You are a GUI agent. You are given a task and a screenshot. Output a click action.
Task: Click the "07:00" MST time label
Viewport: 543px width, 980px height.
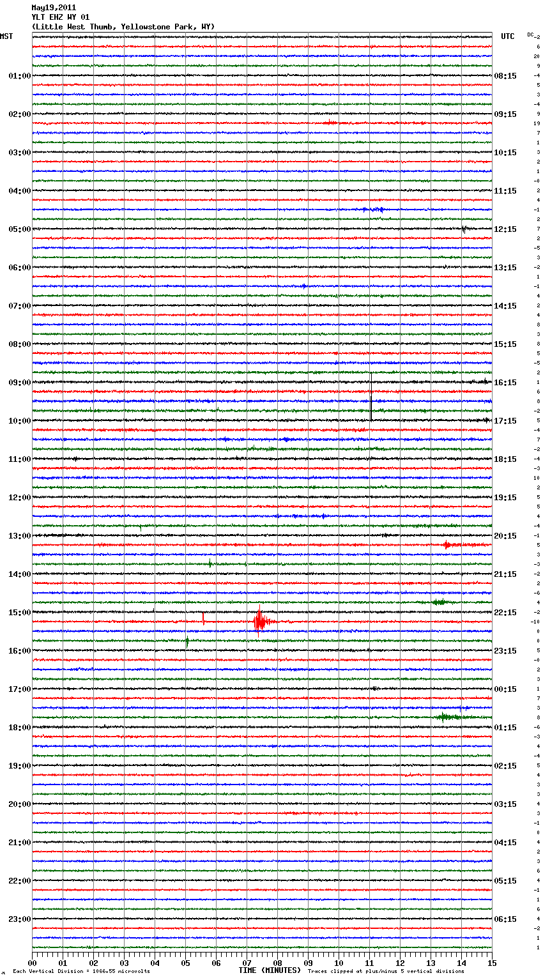pos(20,306)
